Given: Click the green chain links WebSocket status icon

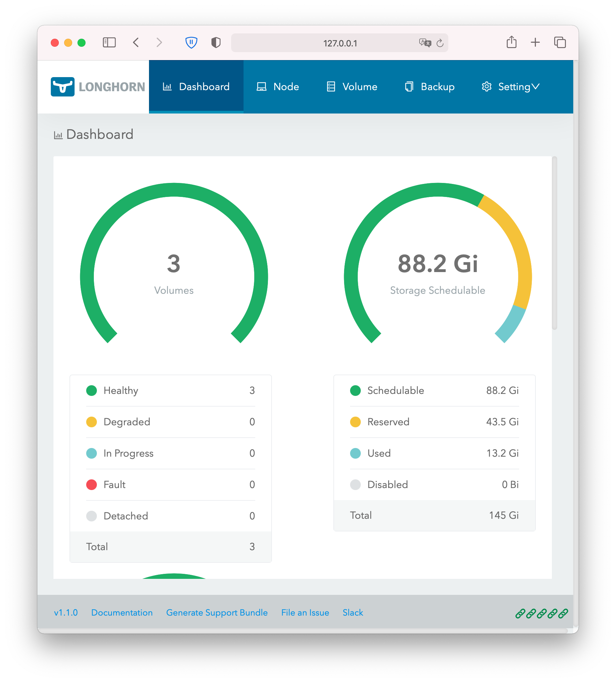Looking at the screenshot, I should (541, 613).
